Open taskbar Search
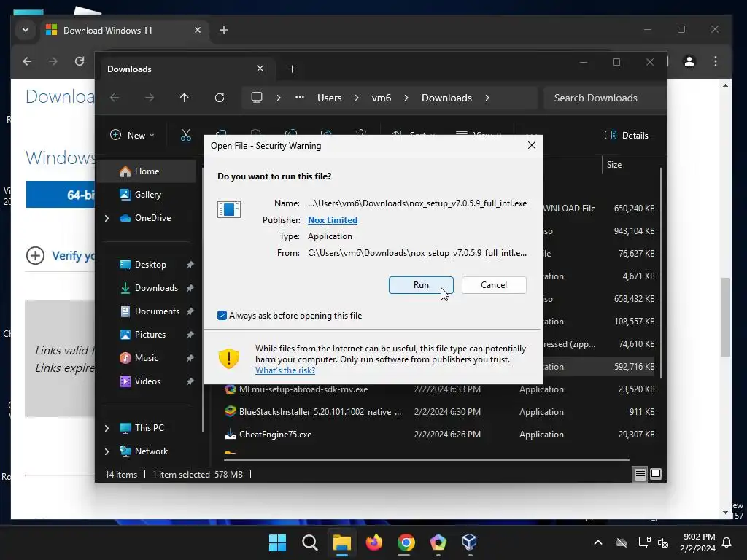The width and height of the screenshot is (747, 560). point(309,542)
